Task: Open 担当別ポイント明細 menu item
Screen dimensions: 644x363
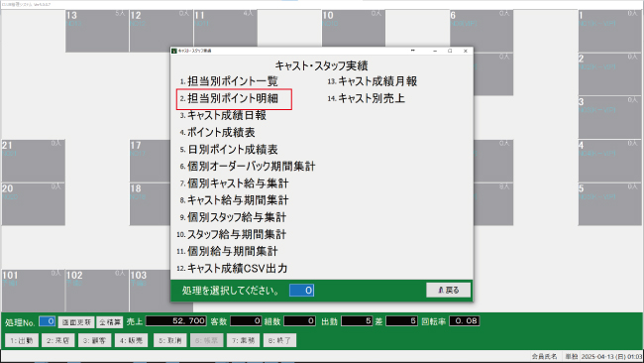Action: point(233,98)
